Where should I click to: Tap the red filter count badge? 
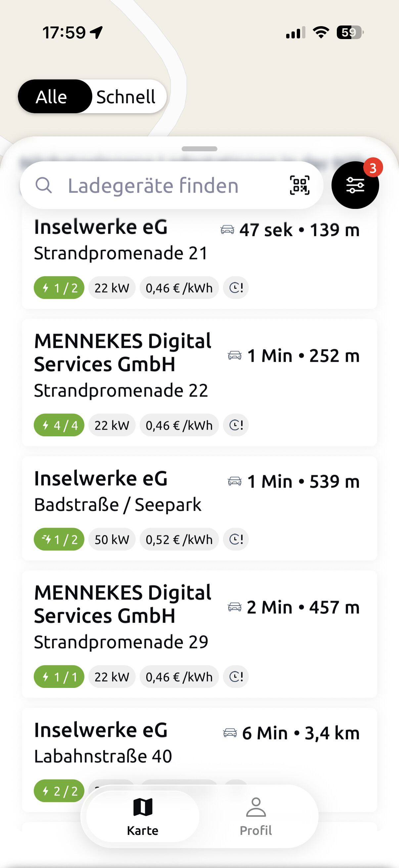[373, 168]
